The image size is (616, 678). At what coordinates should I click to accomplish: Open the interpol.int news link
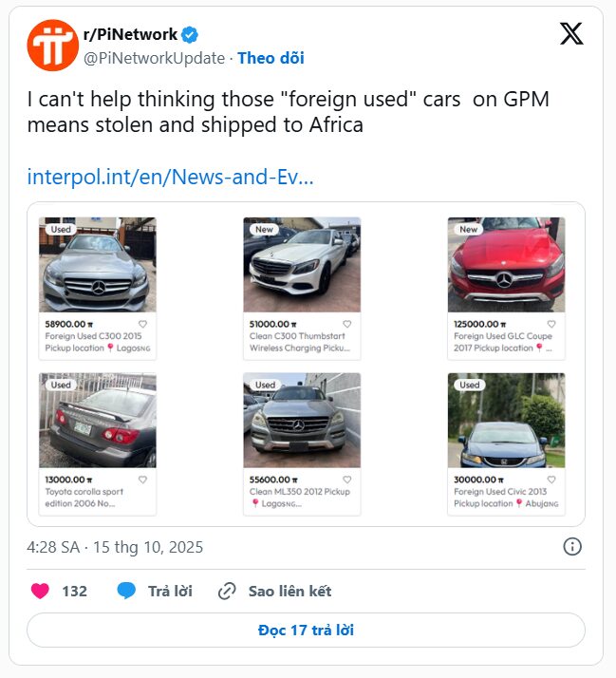(x=170, y=178)
